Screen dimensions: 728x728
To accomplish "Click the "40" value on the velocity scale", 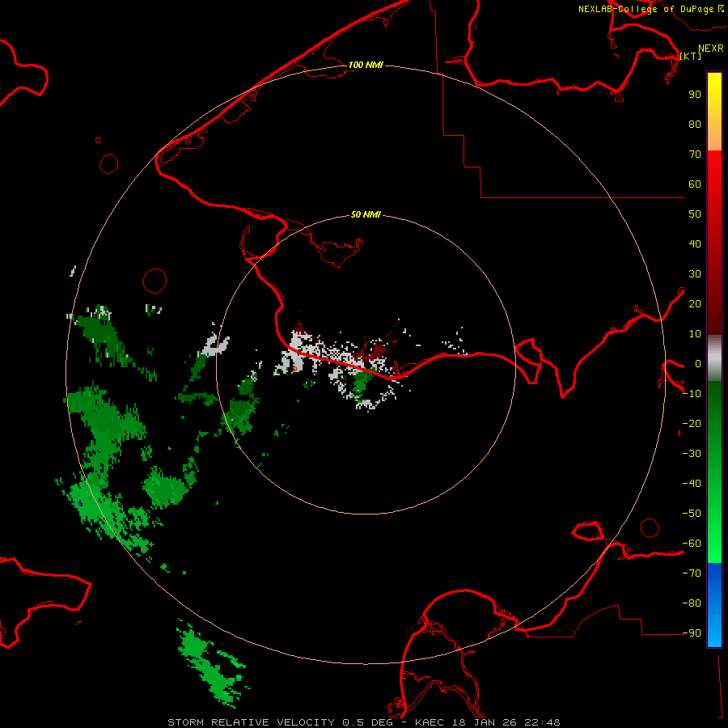I will point(695,243).
